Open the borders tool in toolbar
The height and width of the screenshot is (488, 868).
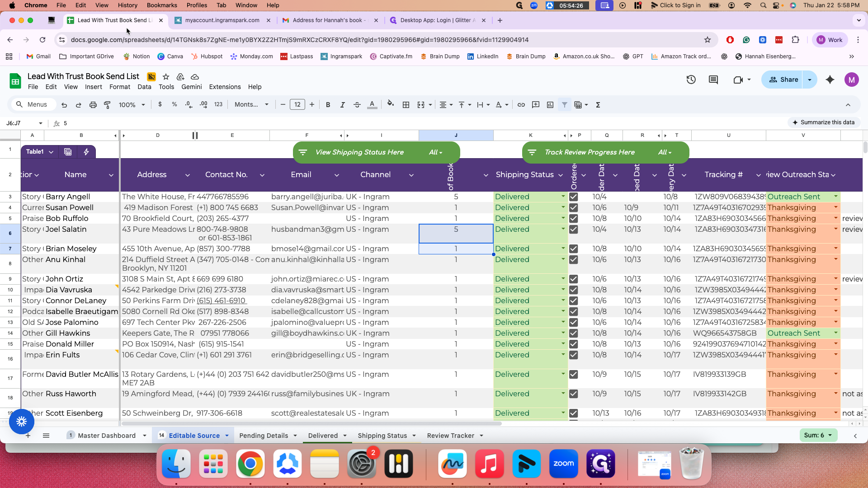click(406, 105)
